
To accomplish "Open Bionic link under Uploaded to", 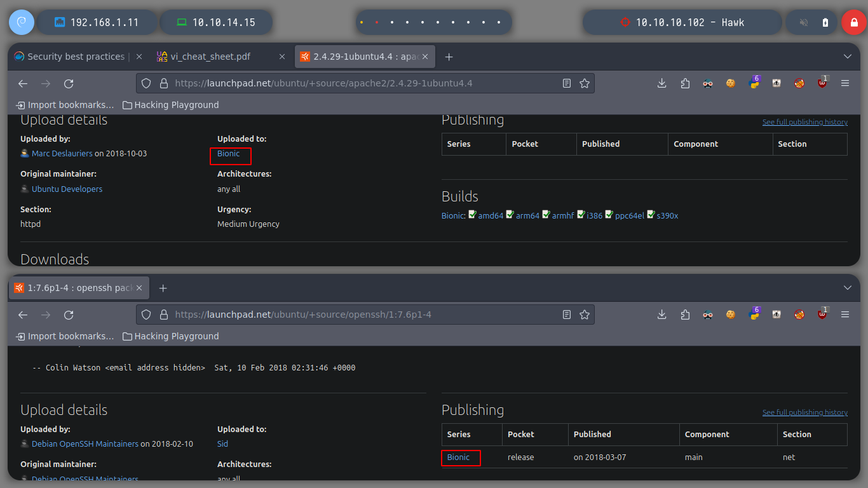I will pyautogui.click(x=229, y=153).
